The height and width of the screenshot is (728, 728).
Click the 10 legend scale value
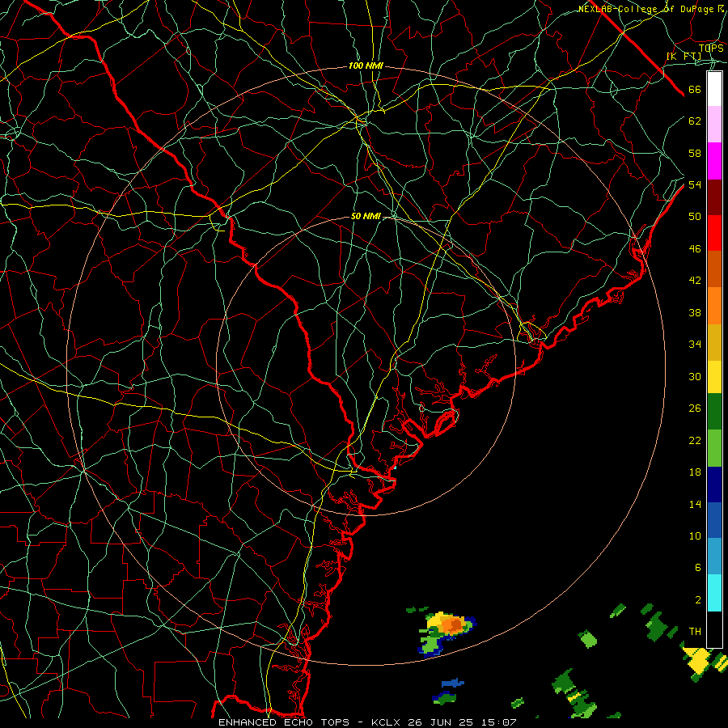tap(695, 535)
